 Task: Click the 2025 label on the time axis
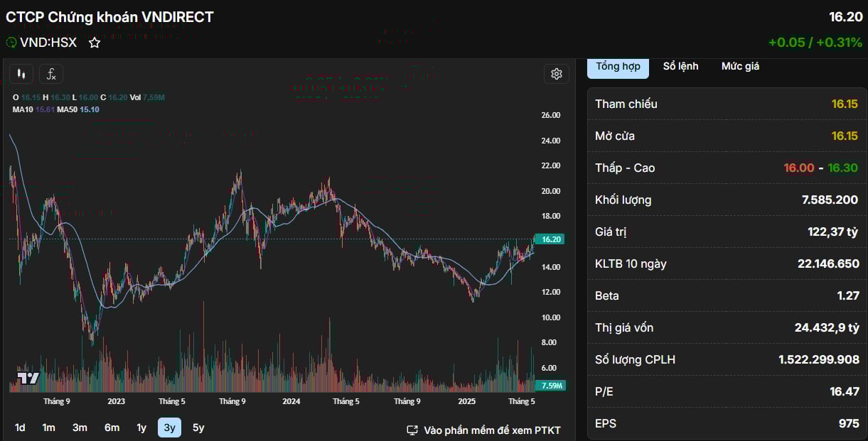pos(466,401)
